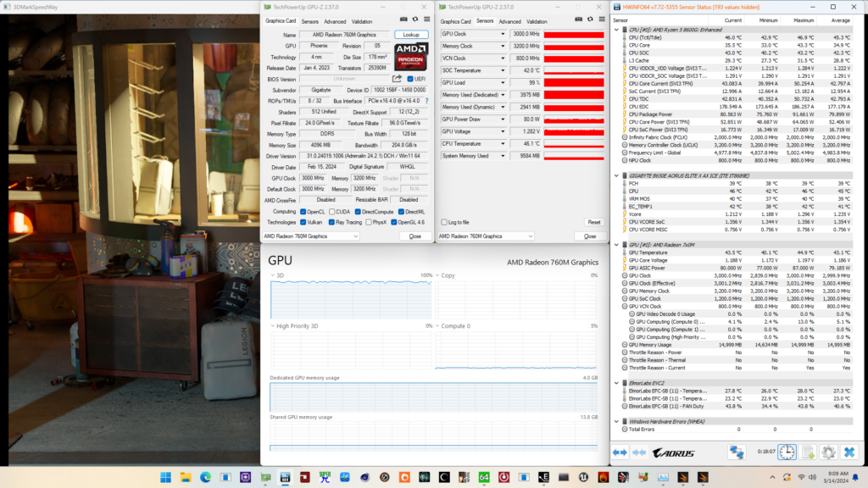The image size is (868, 488).
Task: Open GPU selector dropdown in Sensors GPU-Z window
Action: pyautogui.click(x=486, y=236)
